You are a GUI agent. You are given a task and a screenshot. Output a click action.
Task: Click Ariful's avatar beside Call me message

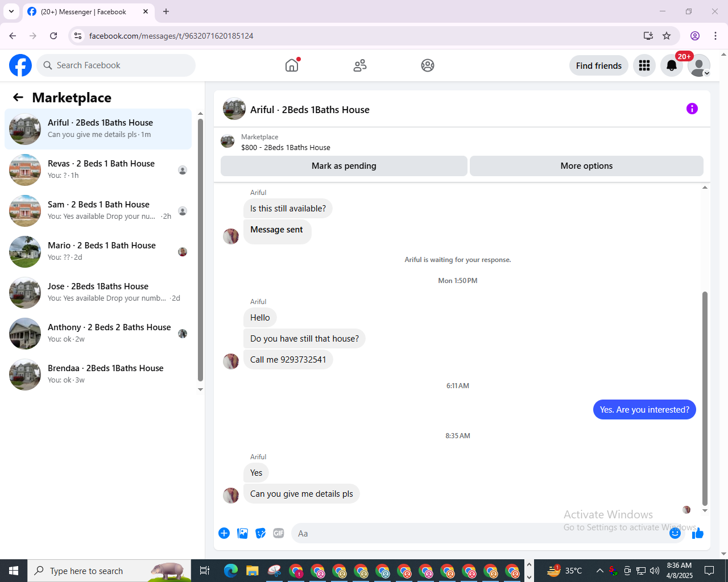tap(231, 361)
